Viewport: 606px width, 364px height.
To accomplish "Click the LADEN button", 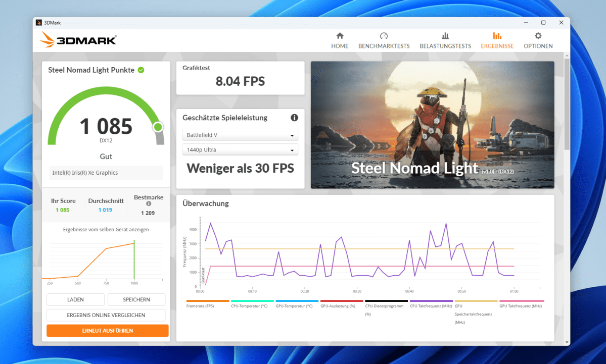I will pos(75,299).
